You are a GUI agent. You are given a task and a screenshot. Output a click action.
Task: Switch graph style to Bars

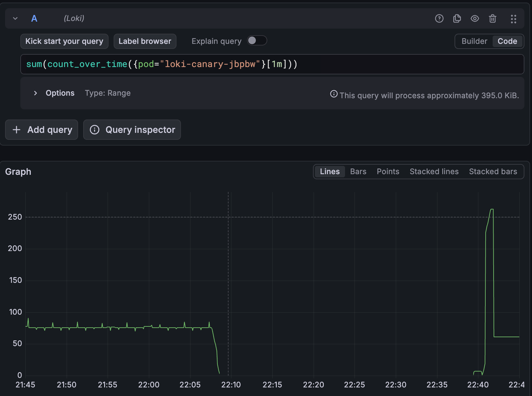[x=358, y=172]
